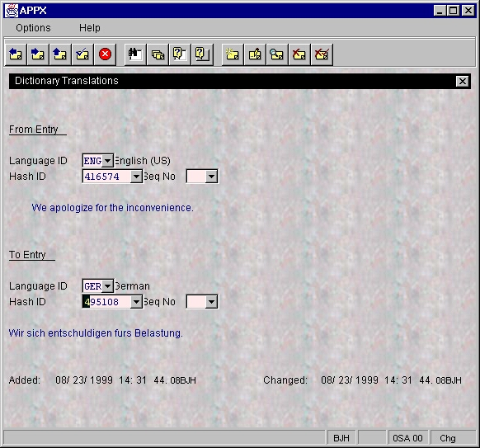Click the 'To Entry' heading
The height and width of the screenshot is (448, 480).
(x=27, y=255)
